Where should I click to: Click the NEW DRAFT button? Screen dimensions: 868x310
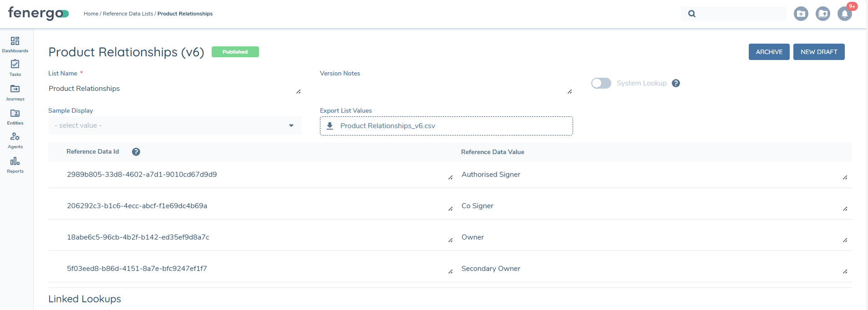819,52
